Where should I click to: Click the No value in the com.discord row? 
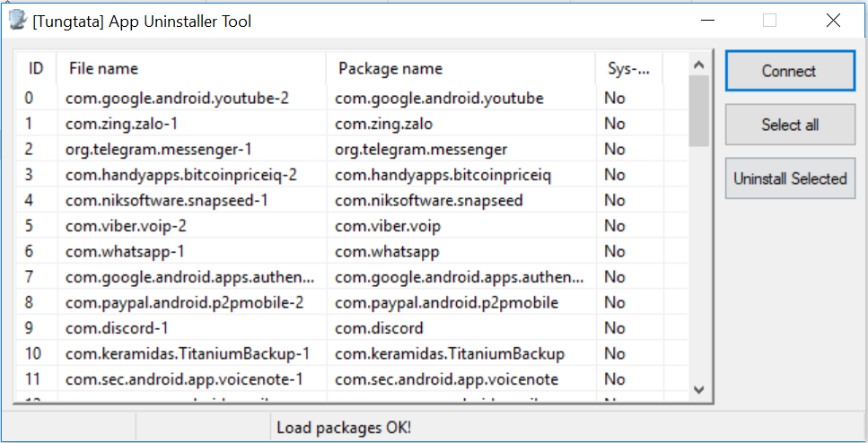tap(615, 328)
